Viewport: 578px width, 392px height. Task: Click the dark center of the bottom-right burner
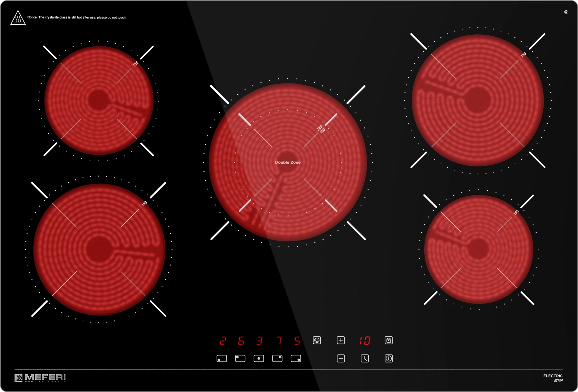478,249
